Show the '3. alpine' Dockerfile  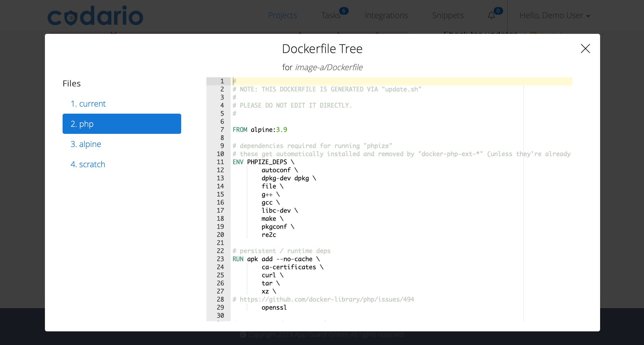[86, 144]
